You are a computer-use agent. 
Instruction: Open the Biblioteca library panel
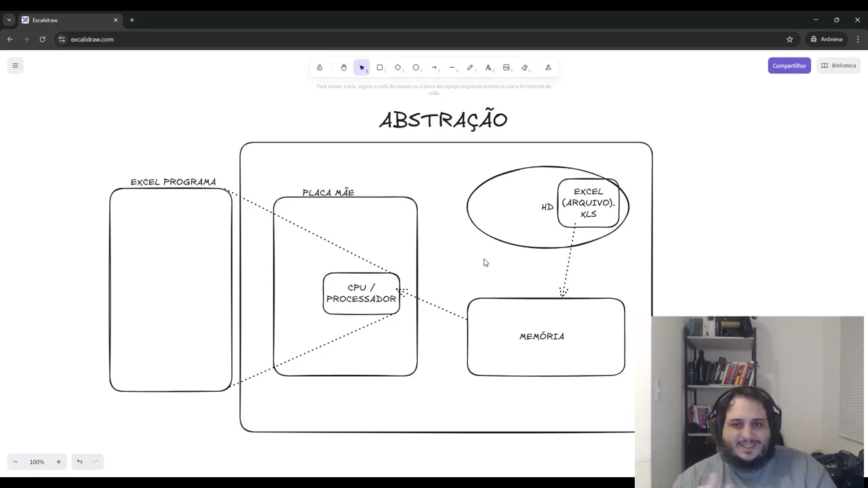pos(839,66)
